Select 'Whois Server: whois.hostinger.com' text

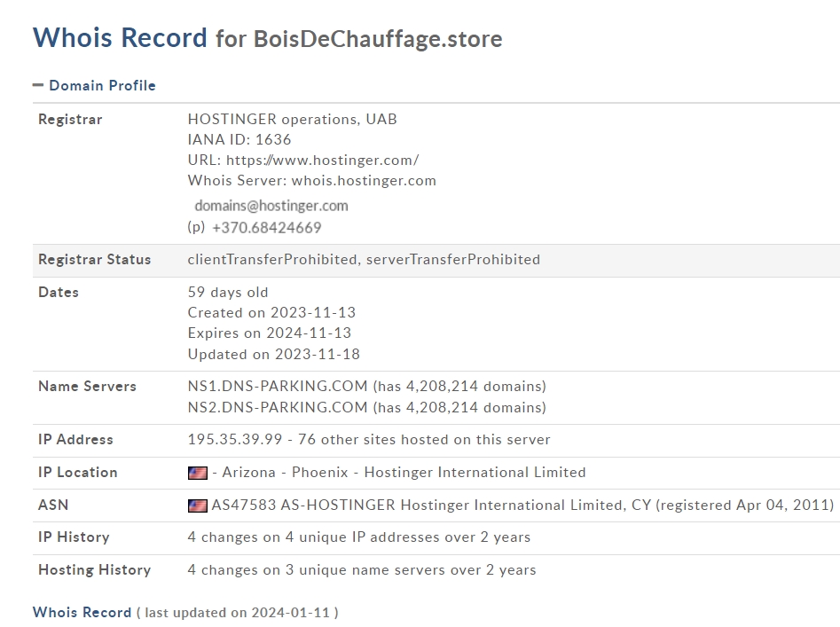click(x=312, y=180)
